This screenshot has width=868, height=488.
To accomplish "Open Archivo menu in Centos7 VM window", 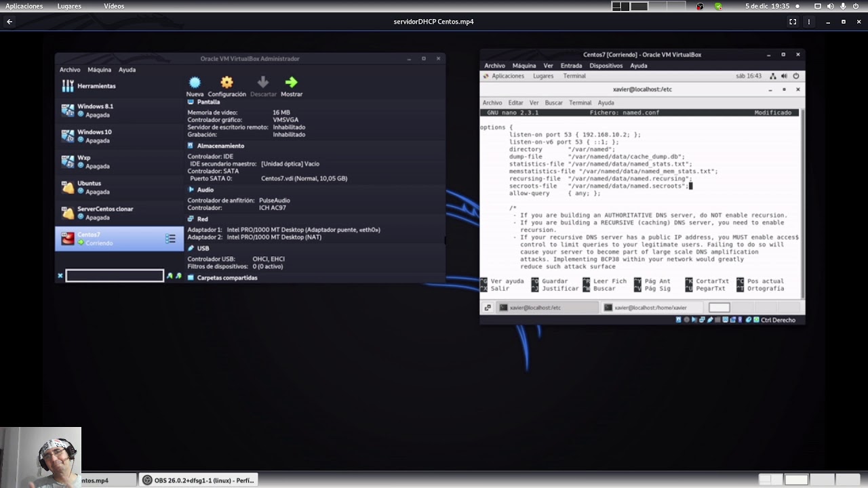I will tap(494, 66).
